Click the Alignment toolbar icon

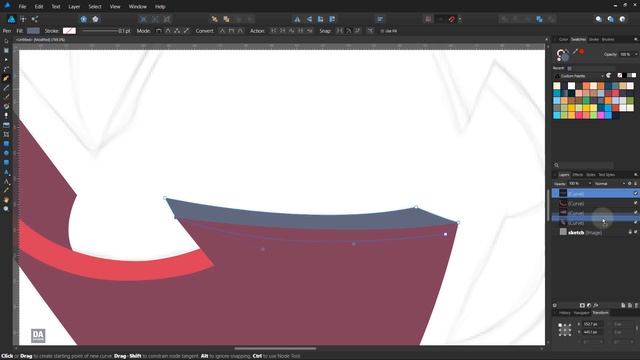click(x=380, y=19)
